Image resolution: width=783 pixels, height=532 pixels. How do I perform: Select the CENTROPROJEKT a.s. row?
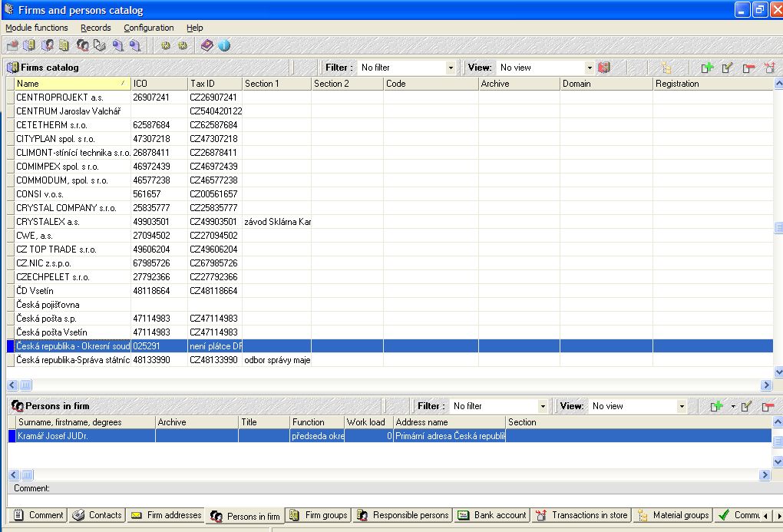pyautogui.click(x=389, y=97)
